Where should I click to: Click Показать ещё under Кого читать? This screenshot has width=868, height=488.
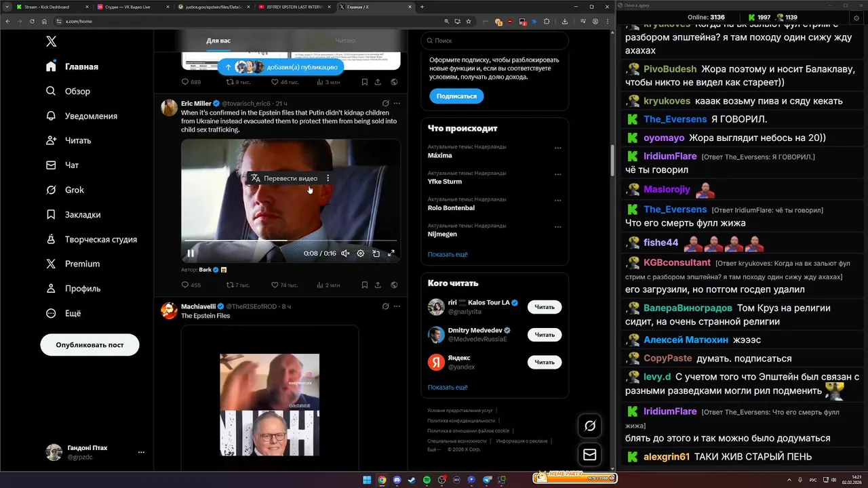point(448,387)
